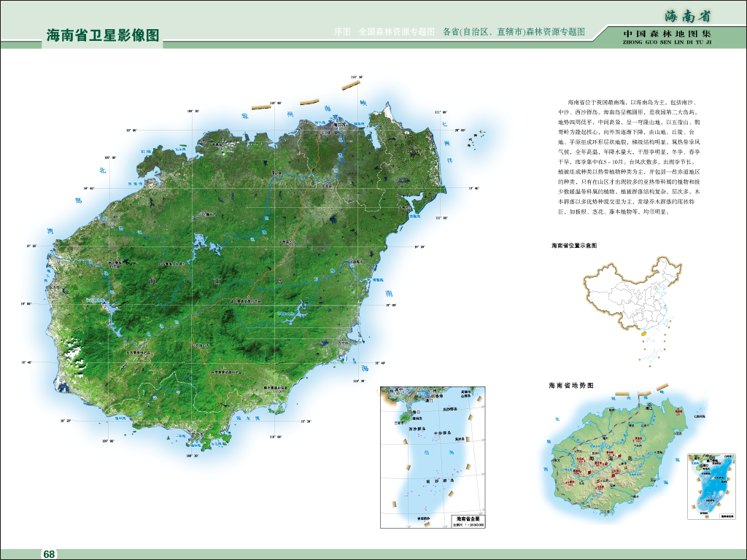Click the 110° 00′ longitude label above the satellite map

coord(275,103)
